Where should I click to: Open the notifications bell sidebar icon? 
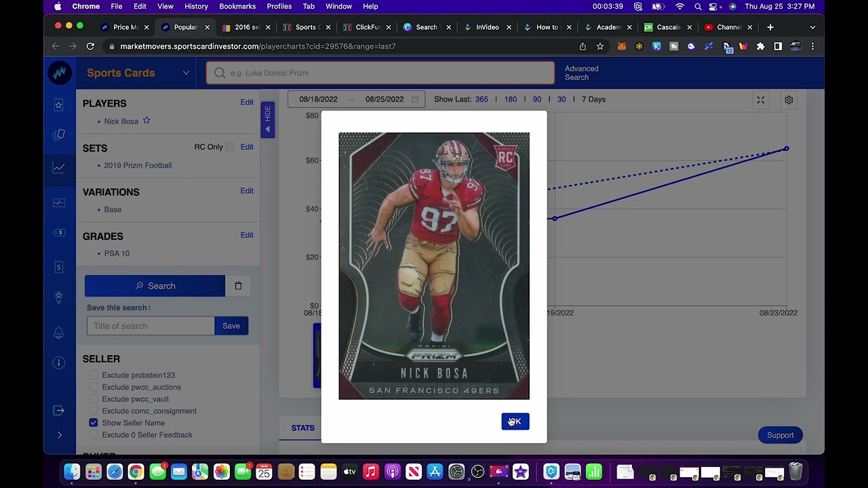tap(59, 333)
